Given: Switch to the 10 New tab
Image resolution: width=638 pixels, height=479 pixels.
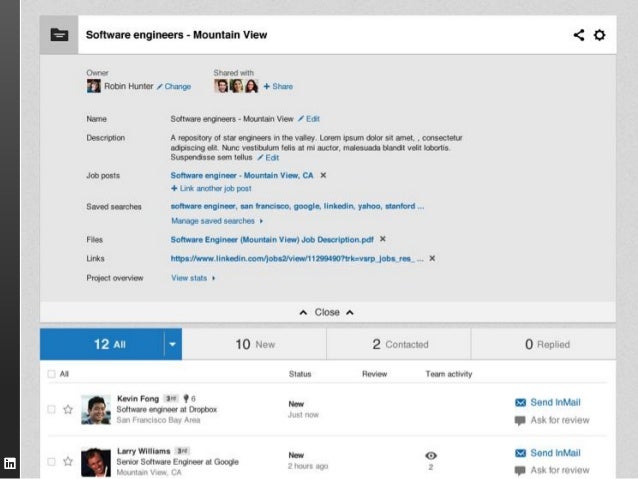Looking at the screenshot, I should [255, 345].
